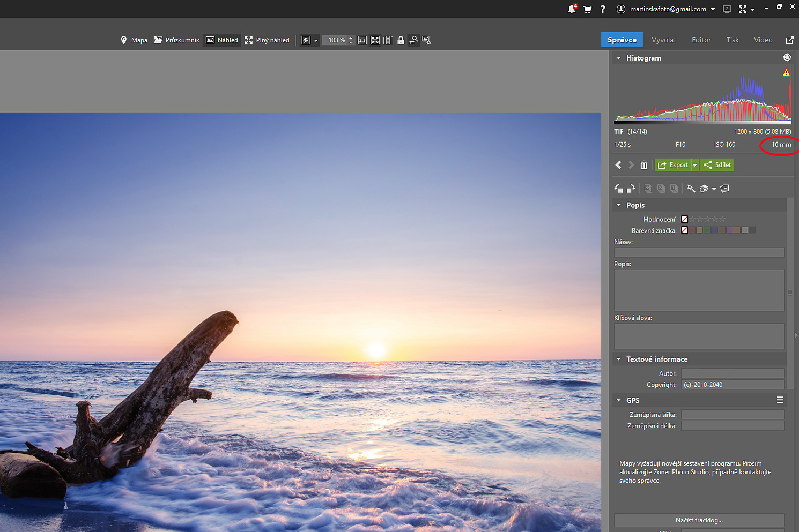Set zoom to 1:1

click(x=362, y=40)
